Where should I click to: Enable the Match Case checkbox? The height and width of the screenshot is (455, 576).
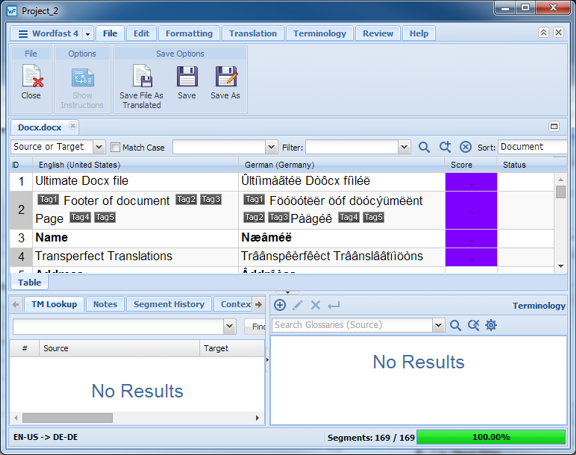coord(115,147)
